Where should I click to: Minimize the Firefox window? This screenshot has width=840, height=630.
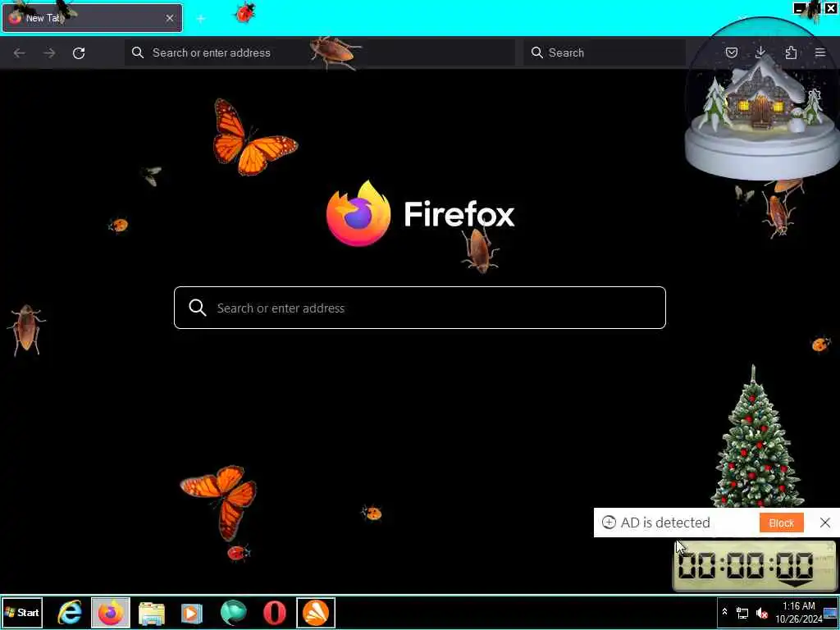click(x=799, y=8)
